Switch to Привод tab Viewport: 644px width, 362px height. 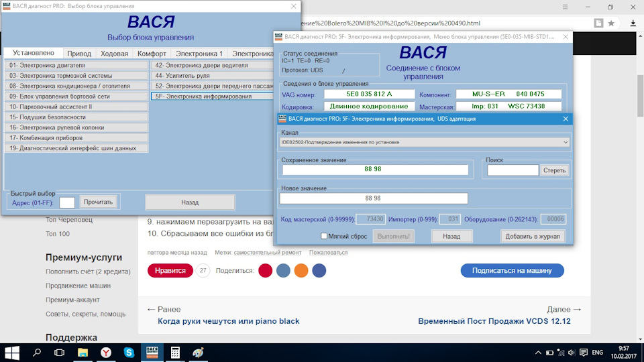click(x=79, y=54)
